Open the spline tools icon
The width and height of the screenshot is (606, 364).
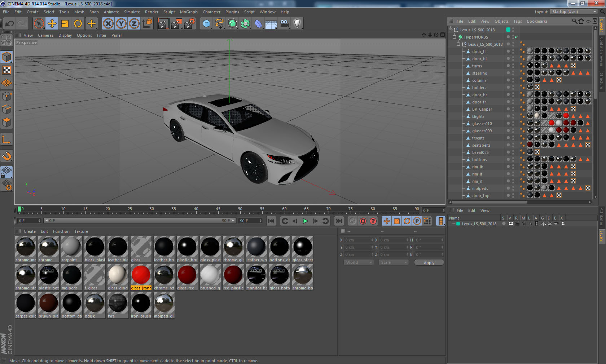pyautogui.click(x=219, y=24)
